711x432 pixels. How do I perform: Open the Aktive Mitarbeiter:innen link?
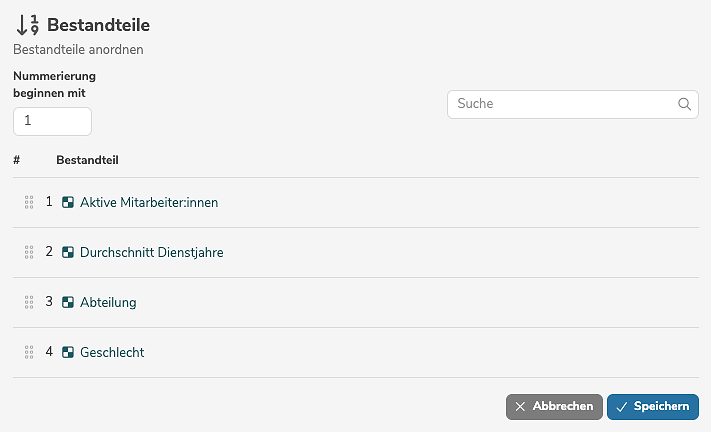(149, 202)
